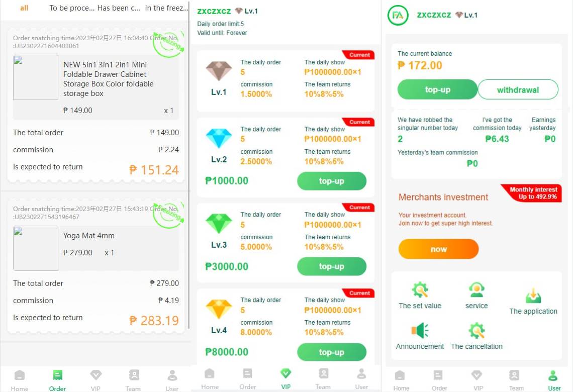Go to Home in the left panel's nav bar
The image size is (573, 392).
click(x=20, y=380)
